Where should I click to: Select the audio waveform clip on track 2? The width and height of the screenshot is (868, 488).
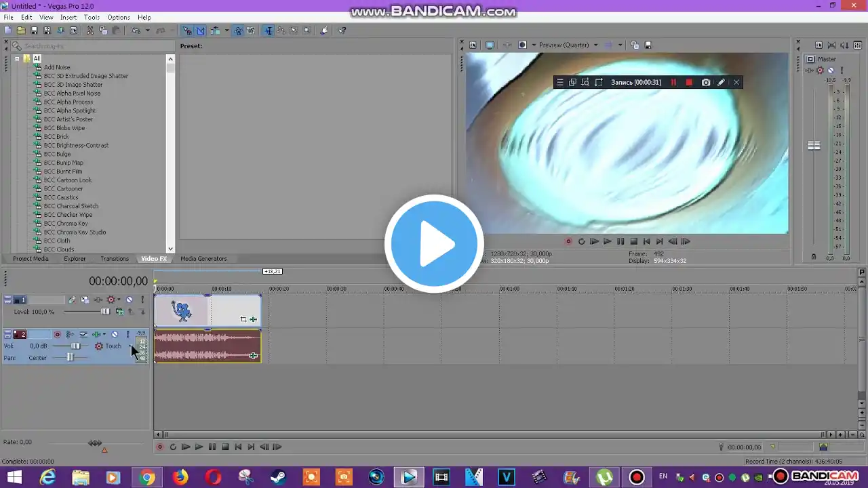point(208,346)
